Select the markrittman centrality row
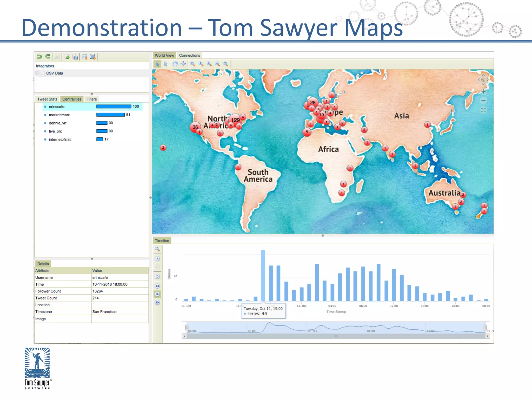Screen dimensions: 532x399 click(92, 115)
